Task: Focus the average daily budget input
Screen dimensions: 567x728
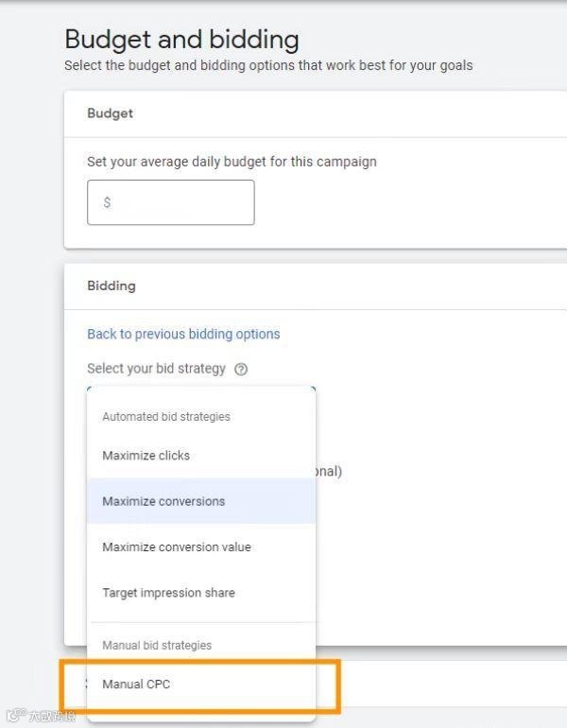Action: pyautogui.click(x=180, y=202)
